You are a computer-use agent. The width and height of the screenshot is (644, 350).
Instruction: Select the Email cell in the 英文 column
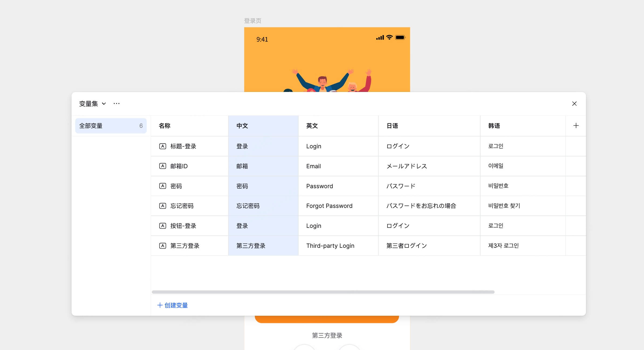[313, 166]
